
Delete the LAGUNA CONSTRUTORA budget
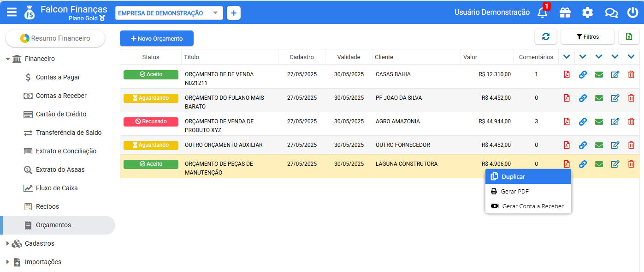(x=631, y=164)
